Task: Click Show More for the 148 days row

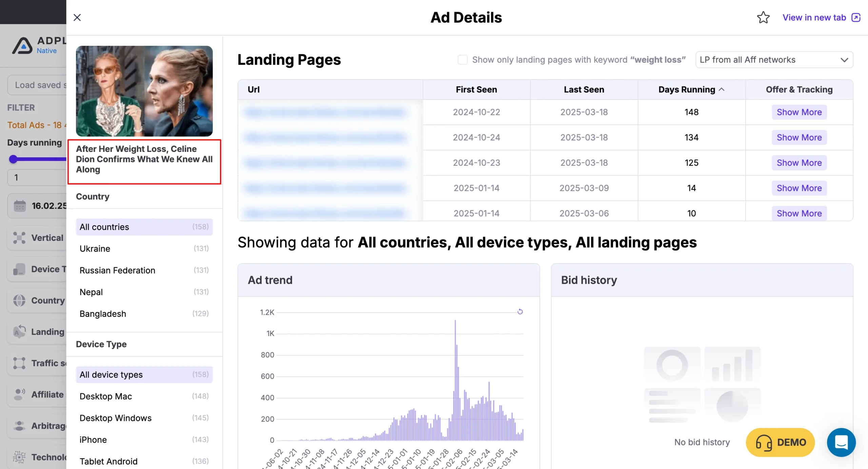Action: tap(799, 112)
